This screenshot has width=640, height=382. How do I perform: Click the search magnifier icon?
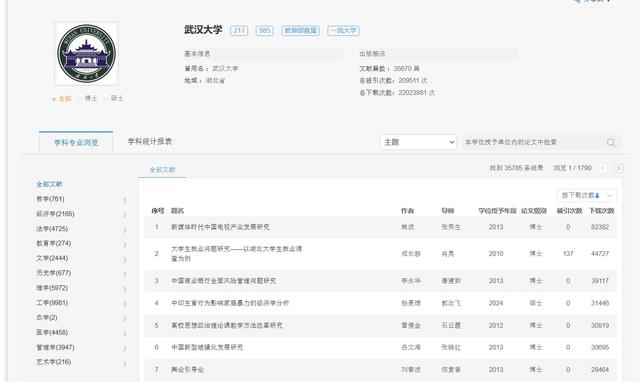click(611, 142)
